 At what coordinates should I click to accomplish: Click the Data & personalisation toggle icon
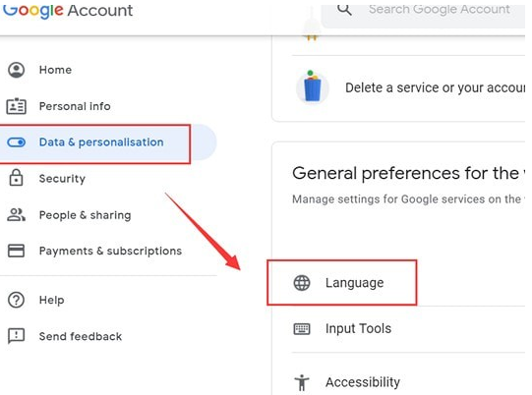pyautogui.click(x=17, y=142)
